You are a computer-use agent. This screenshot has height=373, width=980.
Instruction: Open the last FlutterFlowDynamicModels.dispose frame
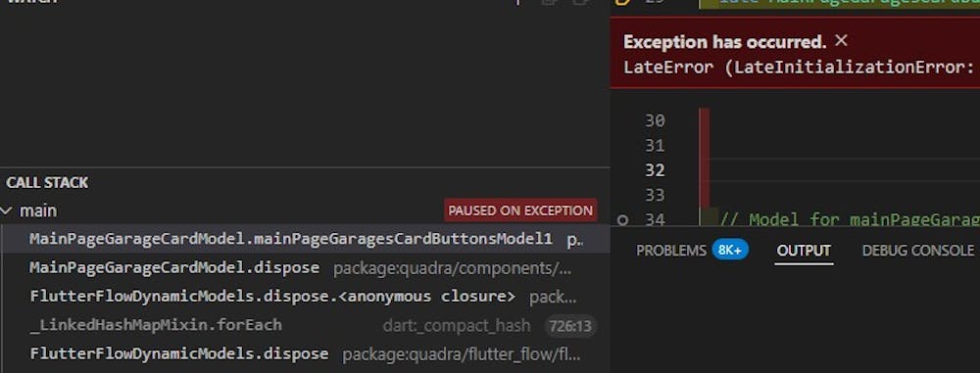pos(305,354)
